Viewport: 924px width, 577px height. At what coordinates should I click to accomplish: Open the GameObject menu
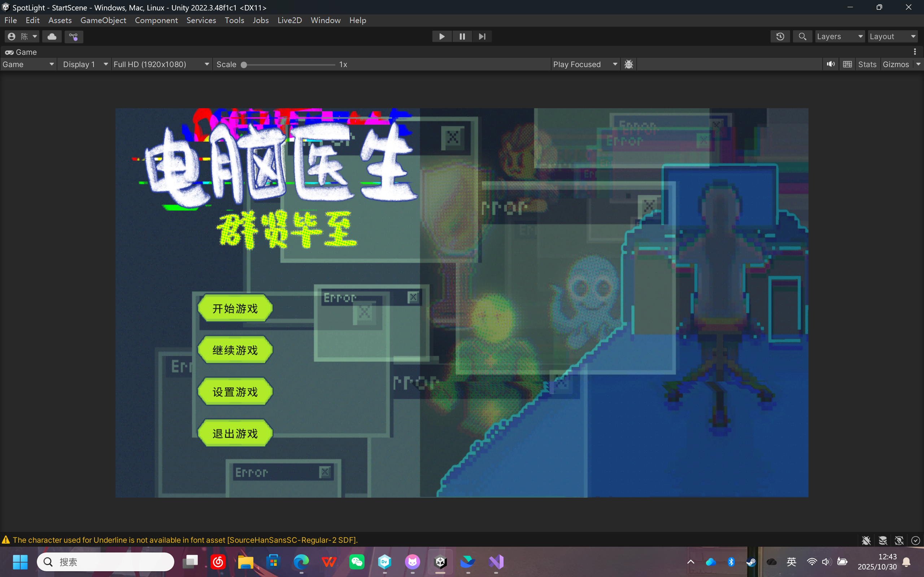(x=103, y=20)
